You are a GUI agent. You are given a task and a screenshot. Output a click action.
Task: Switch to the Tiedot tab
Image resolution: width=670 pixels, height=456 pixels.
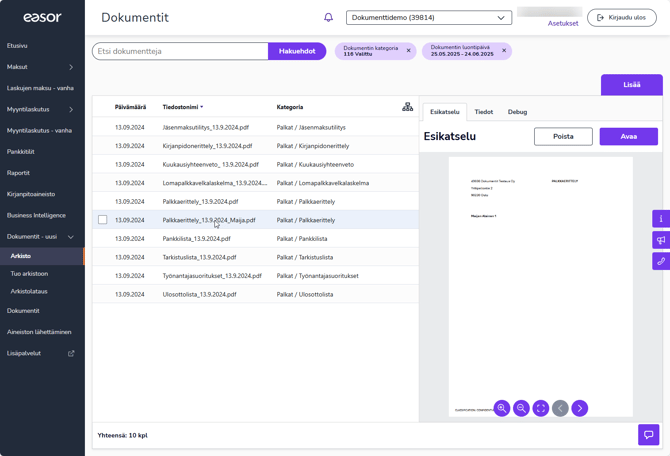click(484, 112)
